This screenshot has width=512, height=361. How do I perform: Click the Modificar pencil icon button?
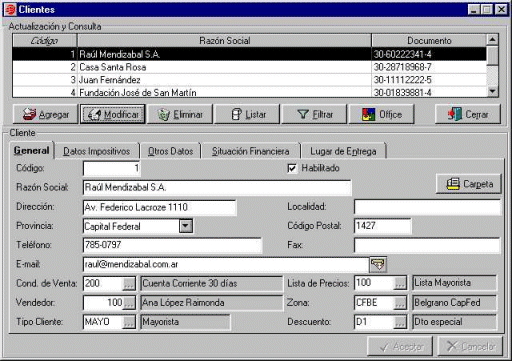(113, 114)
